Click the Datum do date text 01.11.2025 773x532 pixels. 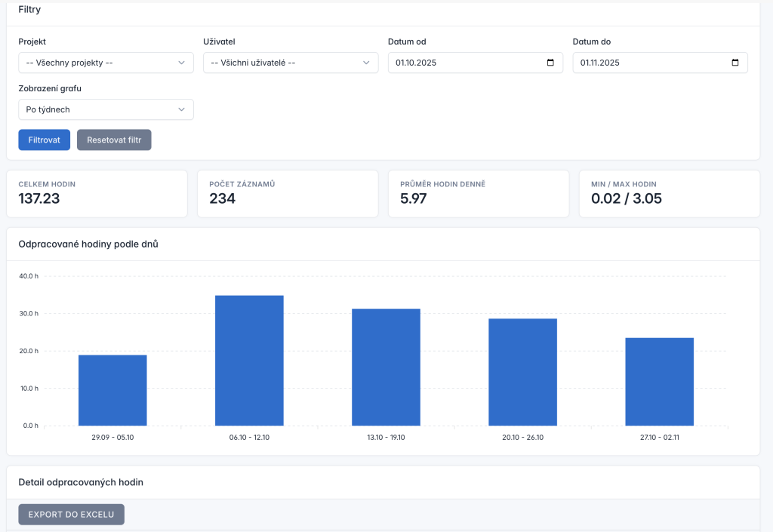pos(600,63)
